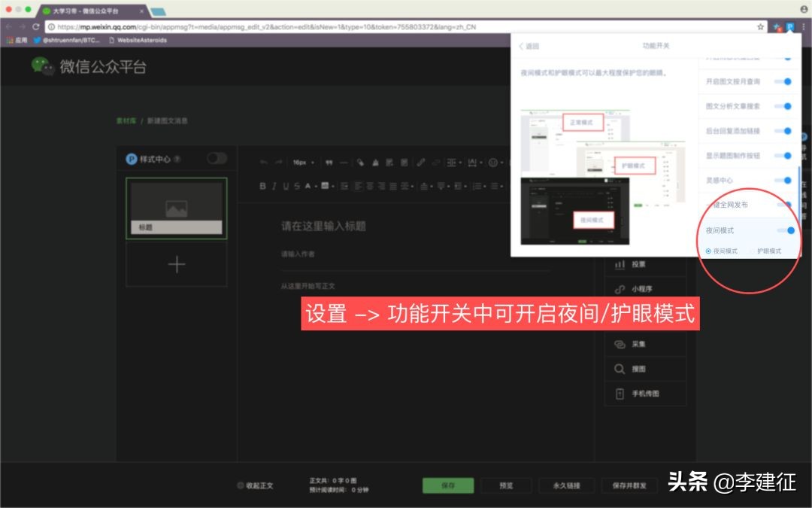
Task: Open the font color A dropdown
Action: 308,184
